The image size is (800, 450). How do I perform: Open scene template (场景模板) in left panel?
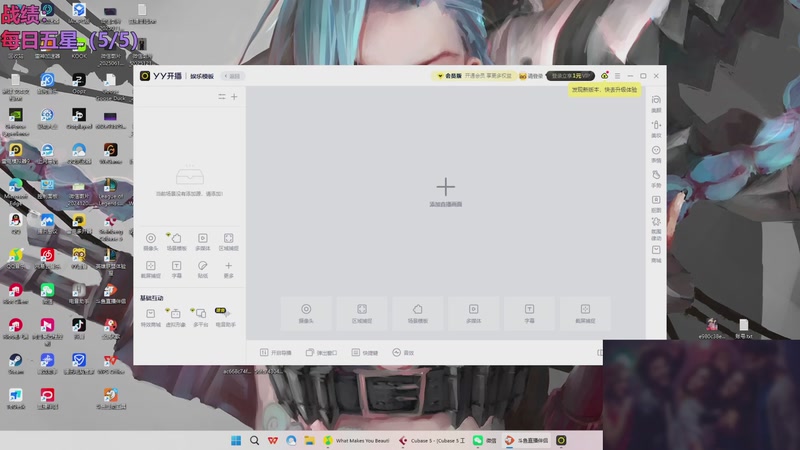coord(177,242)
